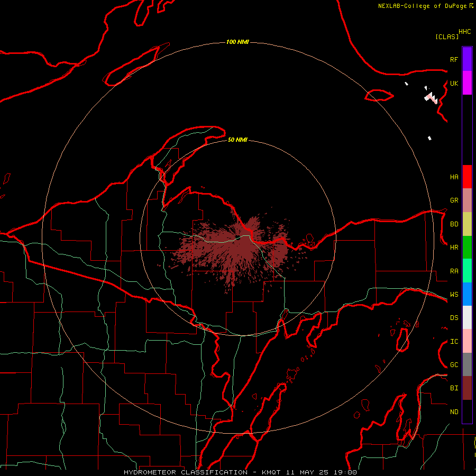The width and height of the screenshot is (476, 476).
Task: Click the NEXLAB-College of DuPage credit
Action: pos(423,6)
